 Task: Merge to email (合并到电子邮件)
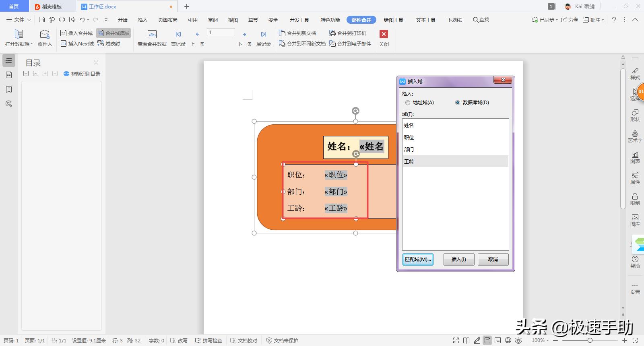350,43
